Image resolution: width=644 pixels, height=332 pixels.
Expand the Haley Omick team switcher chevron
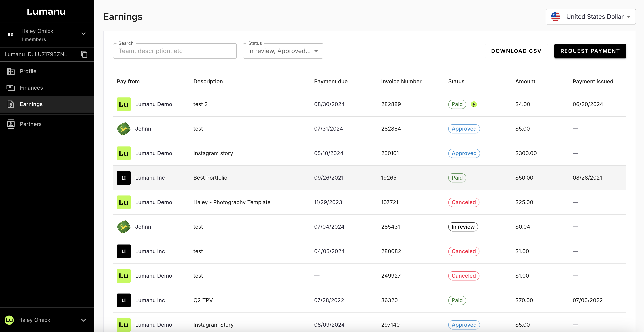84,34
